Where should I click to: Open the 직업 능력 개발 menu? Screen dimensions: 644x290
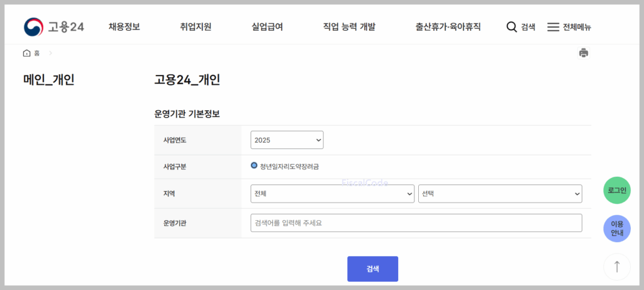[349, 27]
